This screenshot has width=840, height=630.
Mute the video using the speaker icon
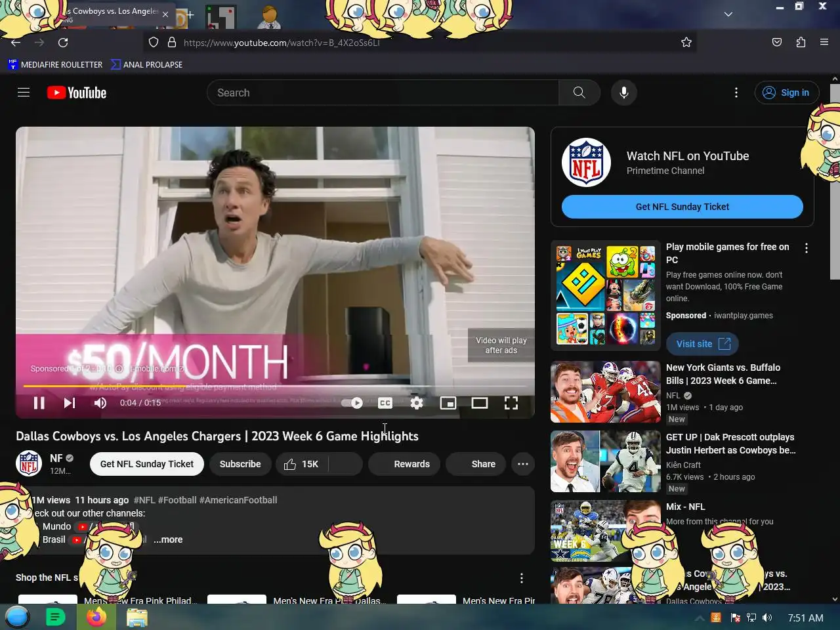[x=100, y=403]
